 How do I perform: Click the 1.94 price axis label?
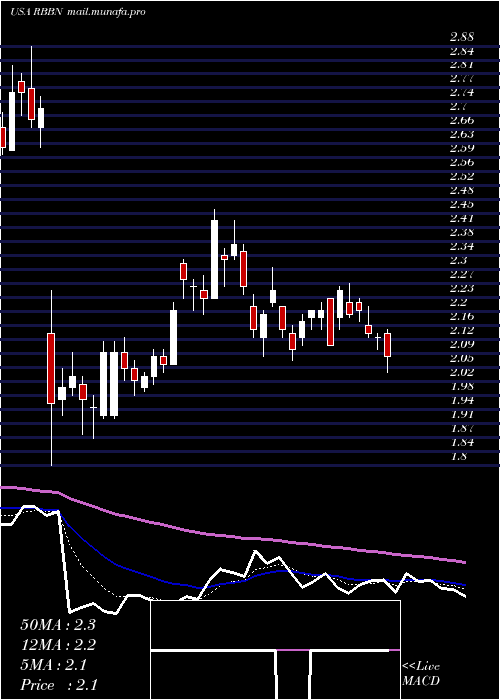pyautogui.click(x=462, y=400)
